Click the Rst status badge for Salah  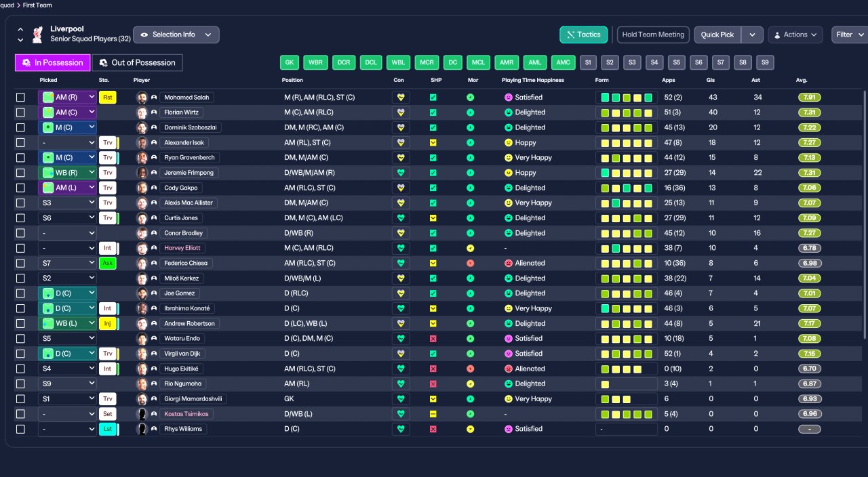click(108, 98)
